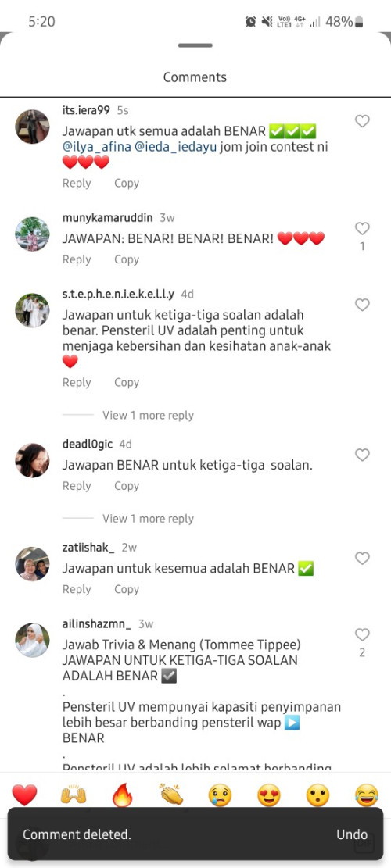Screen dimensions: 391x868
Task: Tap the heart-eyes emoji reaction
Action: pyautogui.click(x=268, y=795)
